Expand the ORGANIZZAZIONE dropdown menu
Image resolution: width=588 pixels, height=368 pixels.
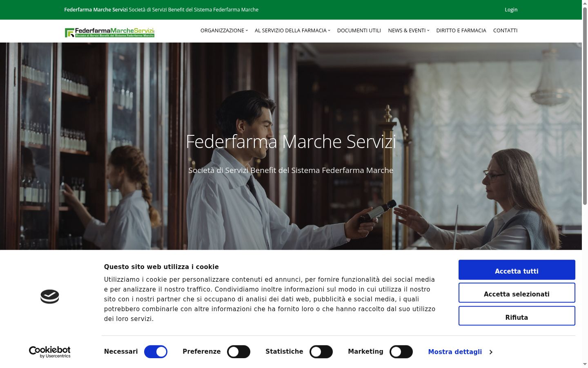(224, 31)
